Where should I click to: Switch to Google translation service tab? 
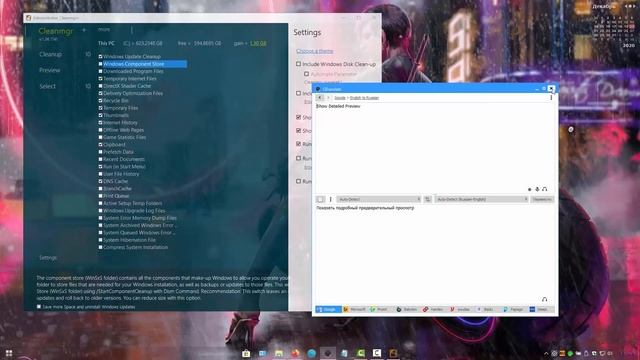coord(328,309)
